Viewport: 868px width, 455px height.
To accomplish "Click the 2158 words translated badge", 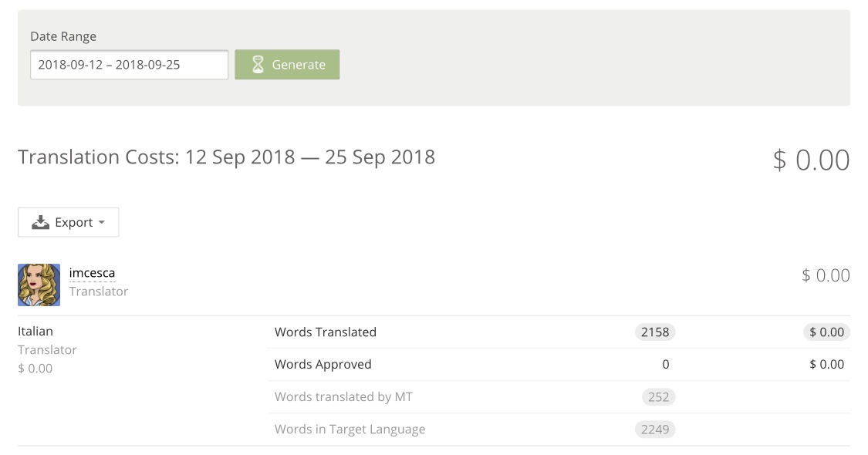I will pyautogui.click(x=655, y=332).
